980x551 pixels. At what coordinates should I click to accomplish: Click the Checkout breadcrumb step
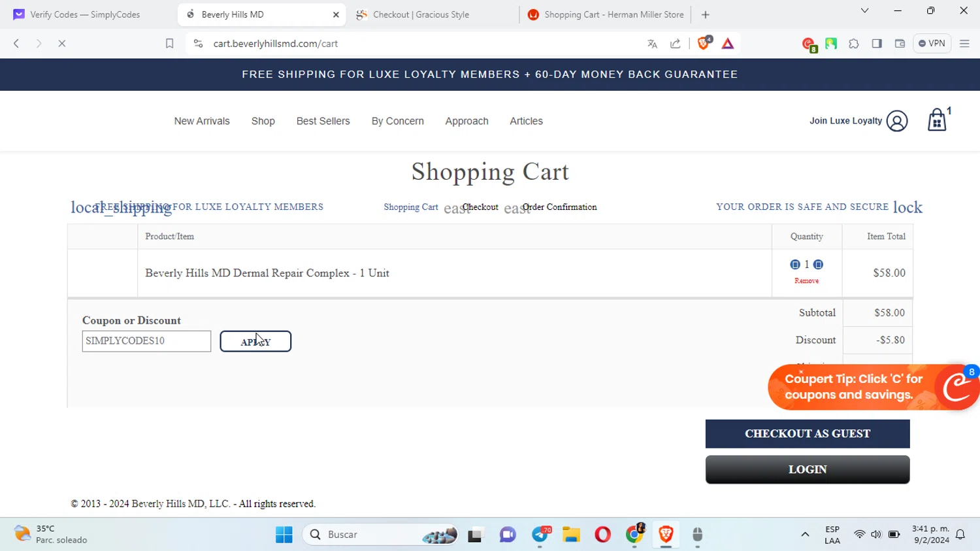pos(480,207)
